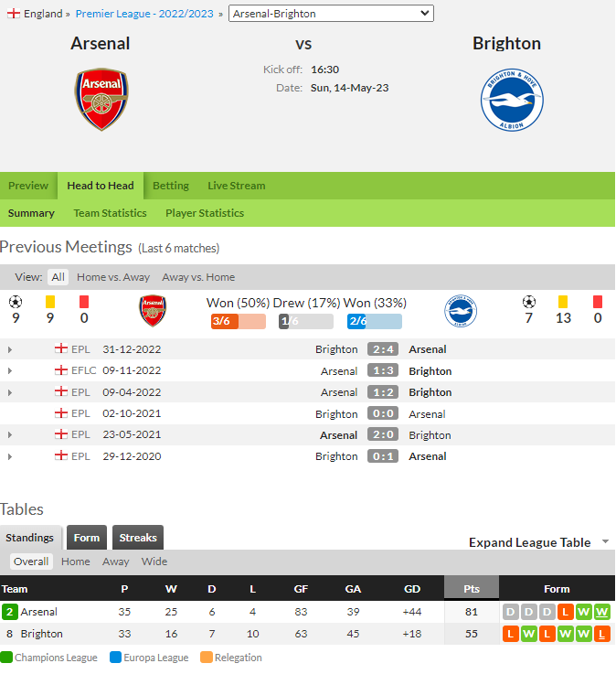This screenshot has height=674, width=616.
Task: Open Premier League - 2022/2023 breadcrumb link
Action: 144,14
